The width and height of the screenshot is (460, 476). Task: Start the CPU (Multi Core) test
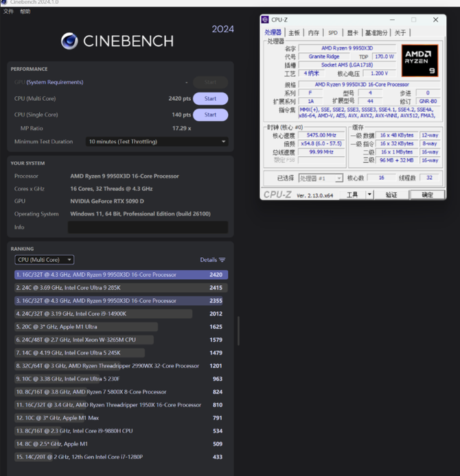click(210, 99)
